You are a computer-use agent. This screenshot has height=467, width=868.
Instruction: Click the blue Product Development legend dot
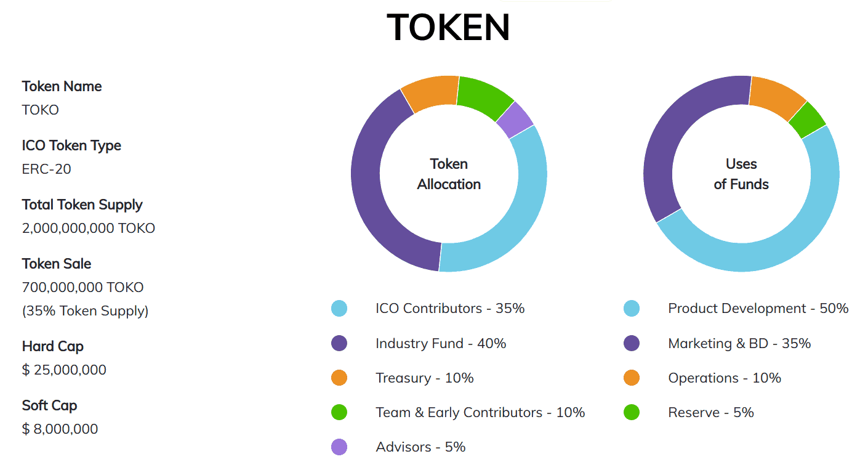pyautogui.click(x=632, y=309)
